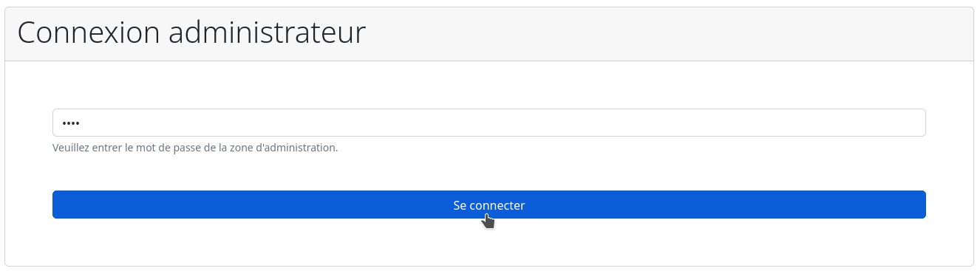Click the blue login button's label text

click(489, 205)
